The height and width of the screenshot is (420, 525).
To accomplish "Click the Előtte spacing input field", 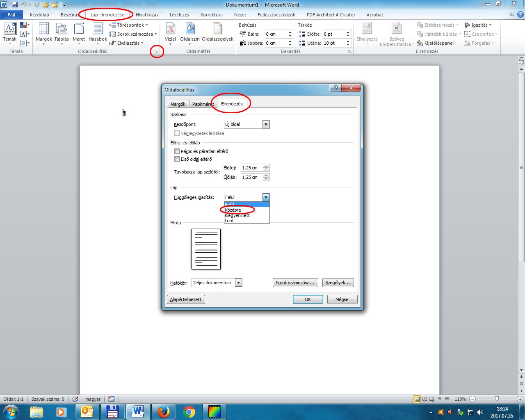I will [334, 34].
